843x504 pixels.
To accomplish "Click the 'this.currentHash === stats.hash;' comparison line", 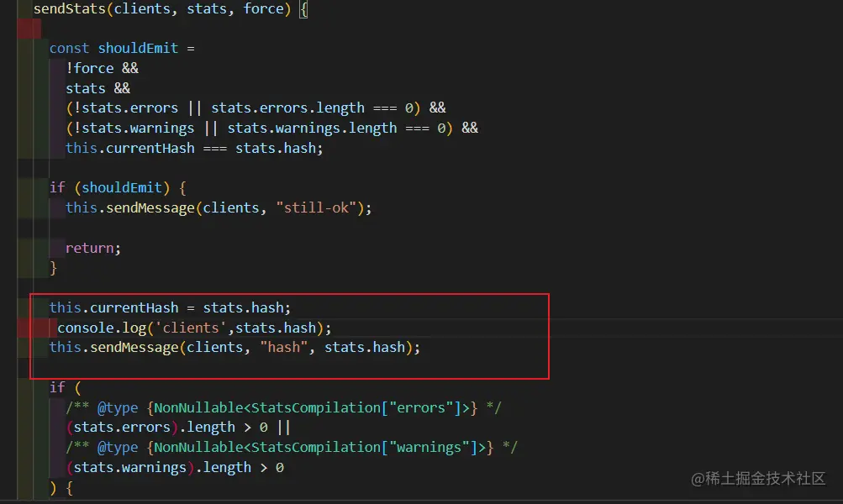I will point(194,149).
